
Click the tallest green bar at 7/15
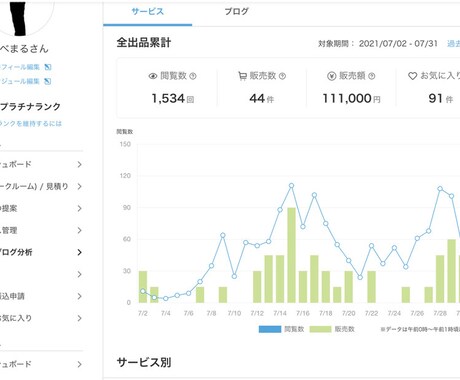[291, 255]
